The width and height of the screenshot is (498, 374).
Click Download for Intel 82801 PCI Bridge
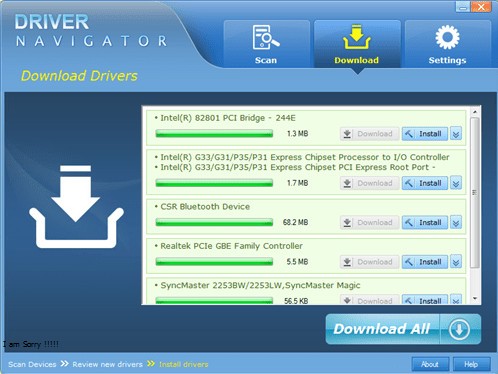369,134
